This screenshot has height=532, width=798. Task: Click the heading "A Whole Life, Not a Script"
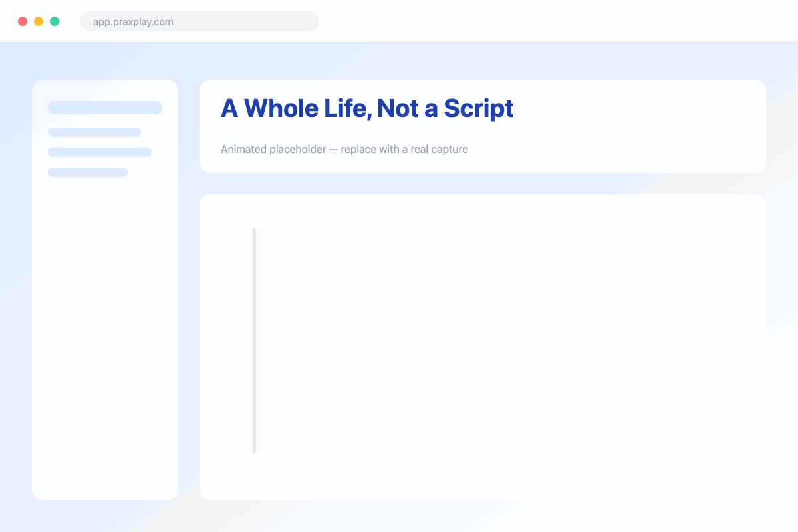point(367,108)
